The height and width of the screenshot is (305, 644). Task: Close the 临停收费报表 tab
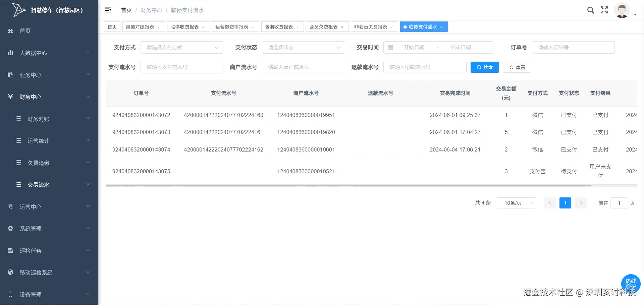click(x=203, y=27)
